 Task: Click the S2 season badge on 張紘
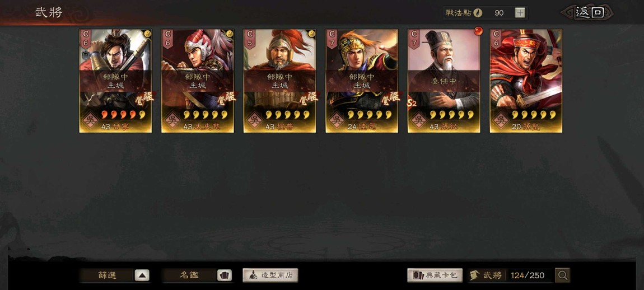coord(412,103)
